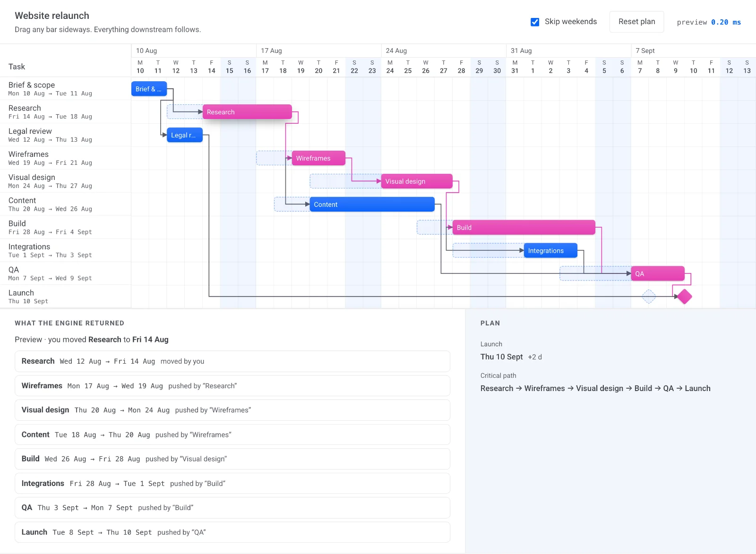Click the Integrations pushed by Build row
The height and width of the screenshot is (554, 756).
[232, 484]
